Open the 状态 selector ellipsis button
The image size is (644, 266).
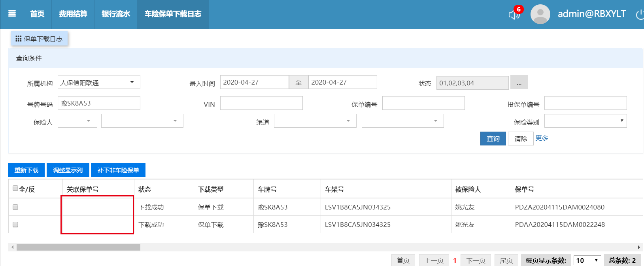coord(519,83)
